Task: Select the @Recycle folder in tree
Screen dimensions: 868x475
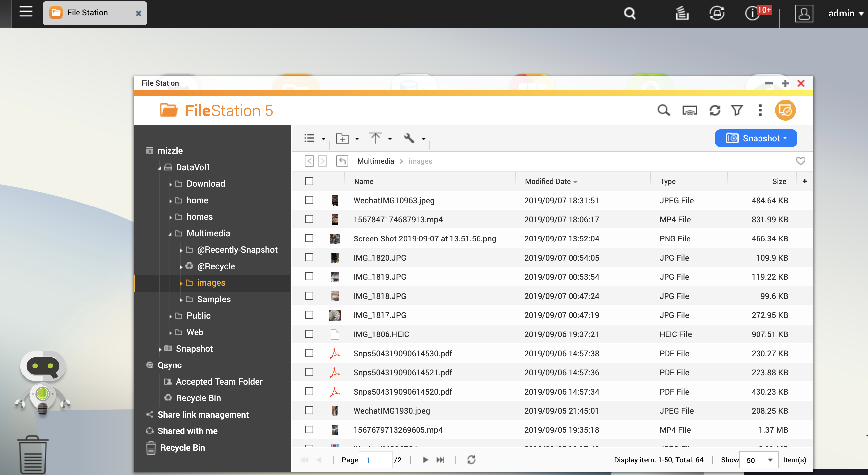Action: coord(216,266)
